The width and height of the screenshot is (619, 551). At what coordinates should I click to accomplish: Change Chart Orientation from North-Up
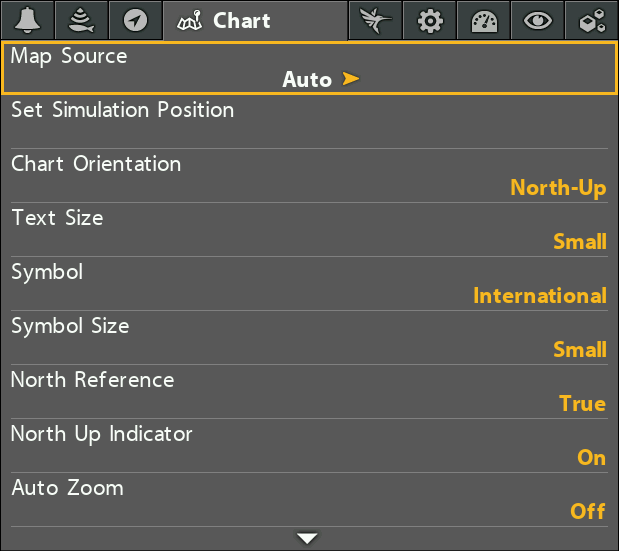coord(309,176)
